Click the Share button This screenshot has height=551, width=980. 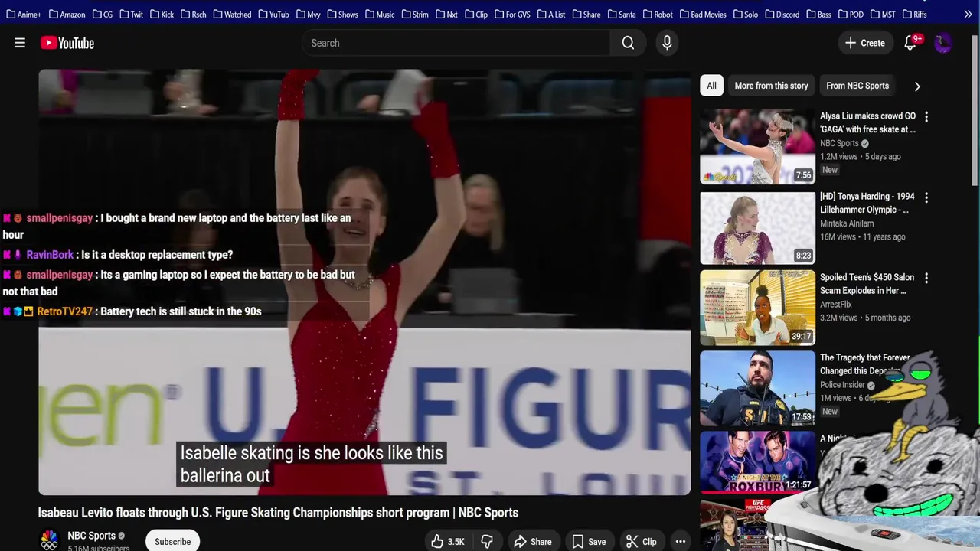click(532, 542)
